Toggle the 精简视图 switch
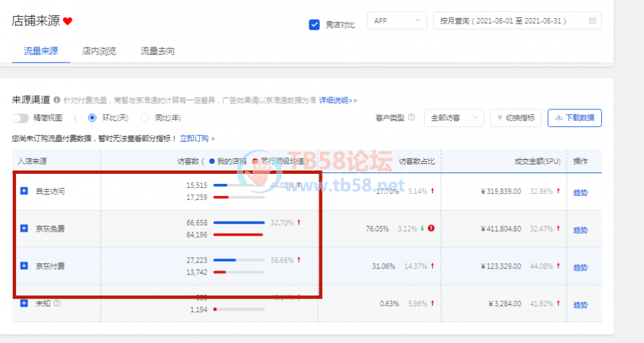 (20, 118)
